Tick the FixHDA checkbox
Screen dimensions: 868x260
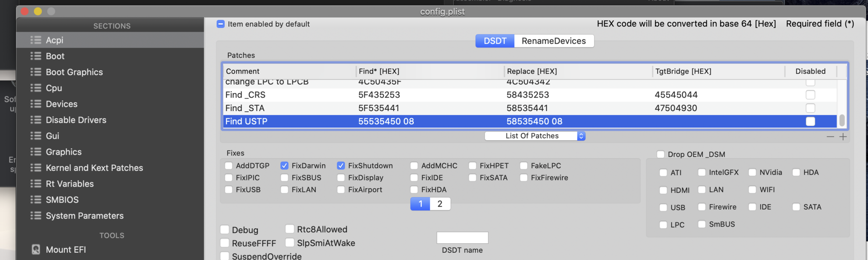414,189
